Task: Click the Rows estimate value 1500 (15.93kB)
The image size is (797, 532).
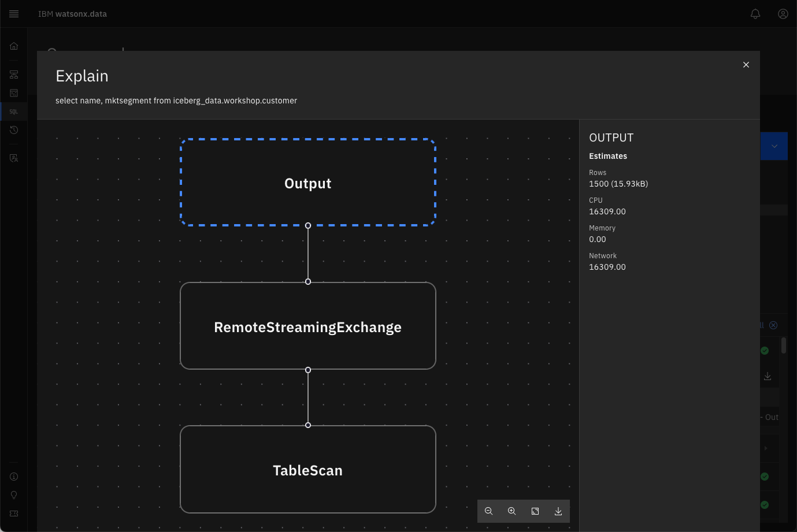Action: [x=618, y=184]
